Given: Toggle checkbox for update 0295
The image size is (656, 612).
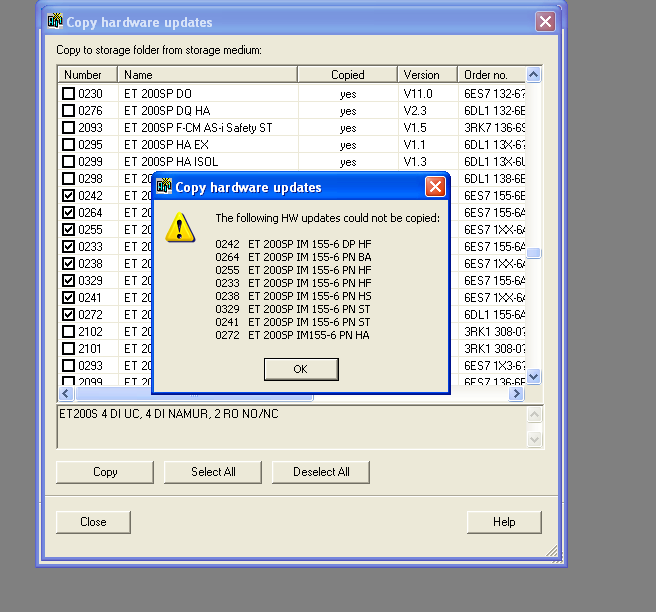Looking at the screenshot, I should pos(68,144).
